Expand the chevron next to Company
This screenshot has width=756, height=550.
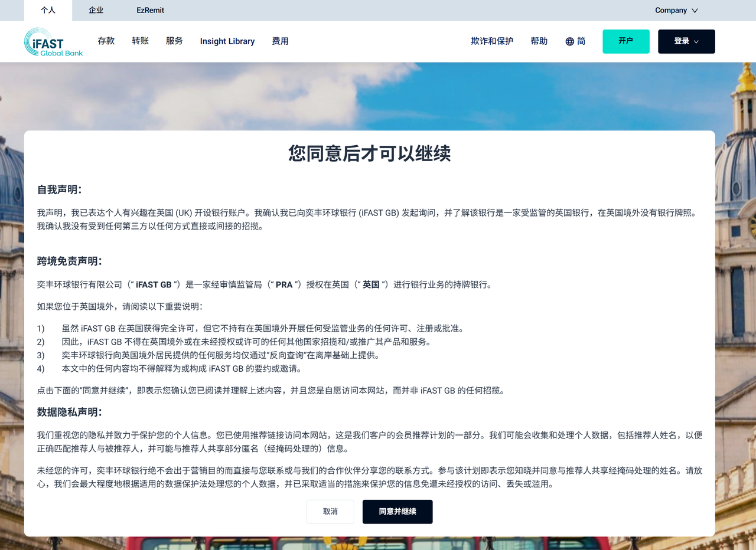(695, 10)
